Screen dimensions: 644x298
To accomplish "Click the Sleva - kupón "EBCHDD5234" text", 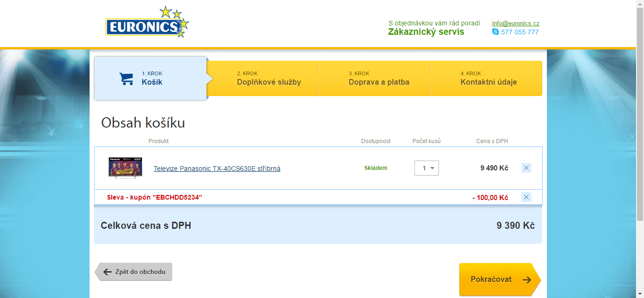I will pos(155,197).
